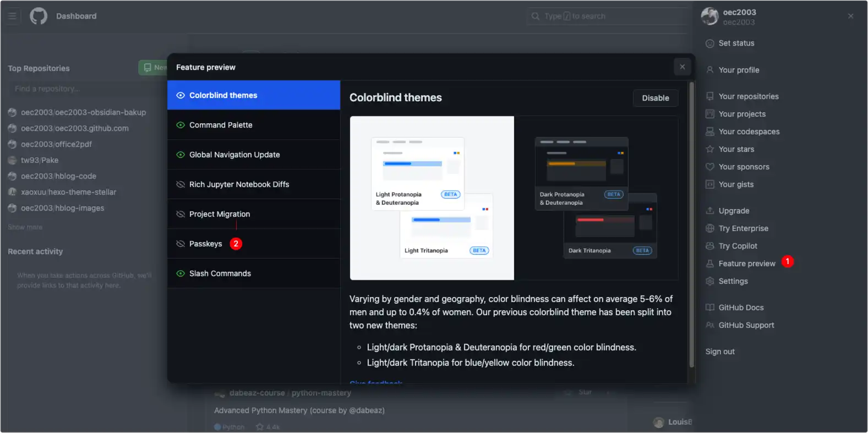
Task: Click the code icon beside Your gists
Action: [710, 184]
